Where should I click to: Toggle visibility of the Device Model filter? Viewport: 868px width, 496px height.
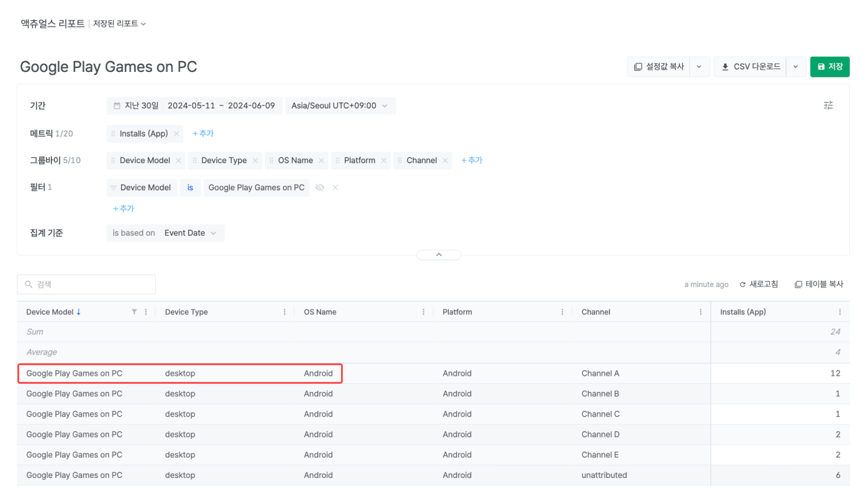coord(320,187)
